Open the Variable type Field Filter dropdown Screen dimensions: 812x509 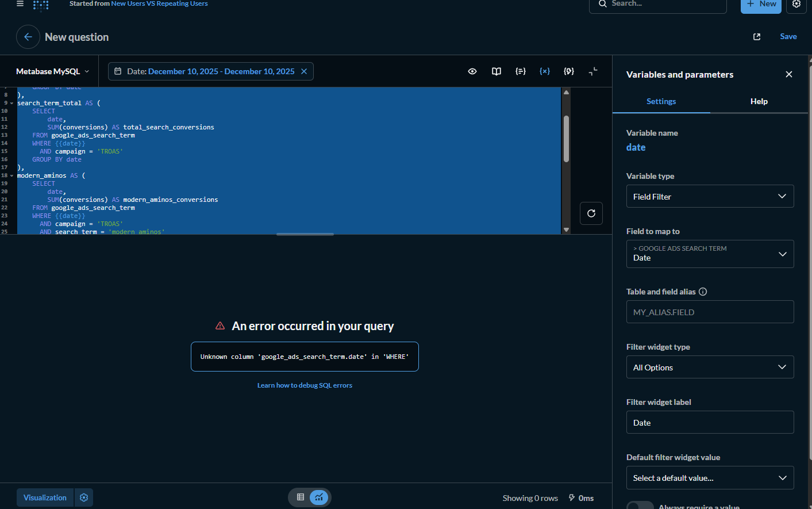[710, 196]
